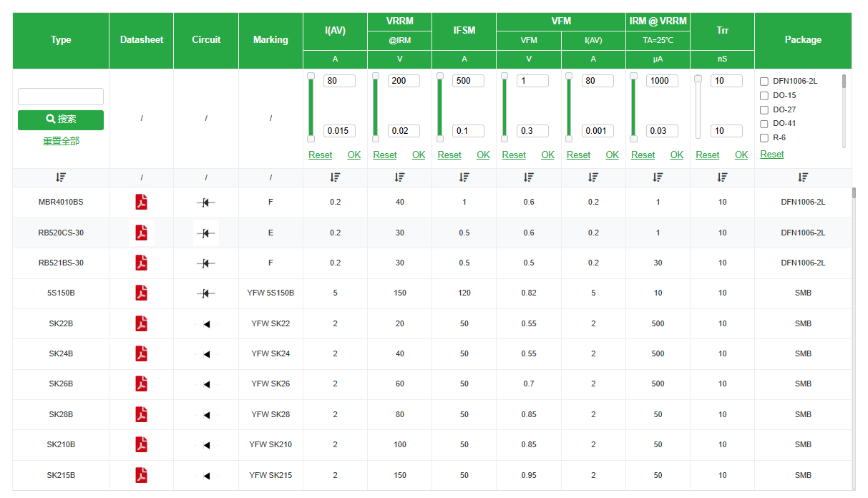Screen dimensions: 868x498
Task: Click the I(AV) range slider top handle
Action: [x=311, y=76]
